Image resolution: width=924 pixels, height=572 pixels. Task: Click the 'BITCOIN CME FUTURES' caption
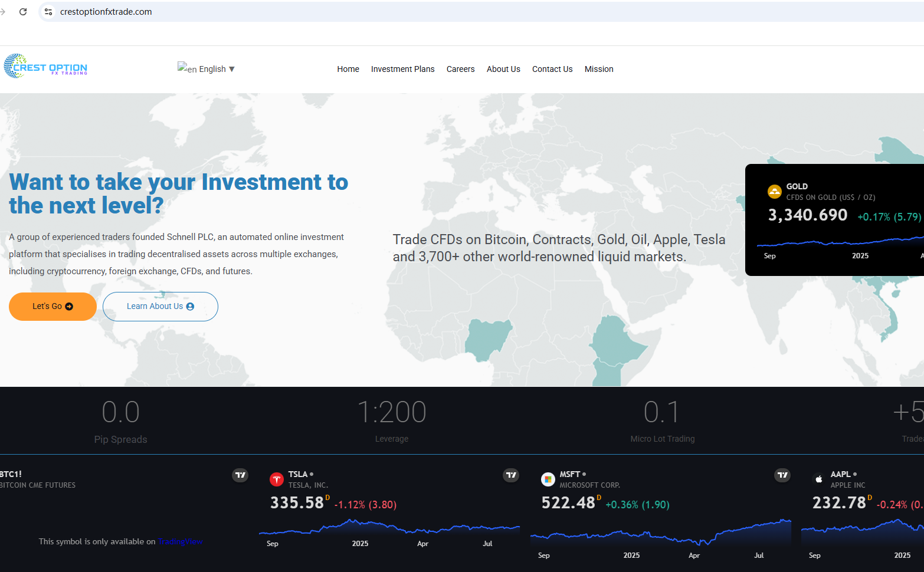pos(38,485)
